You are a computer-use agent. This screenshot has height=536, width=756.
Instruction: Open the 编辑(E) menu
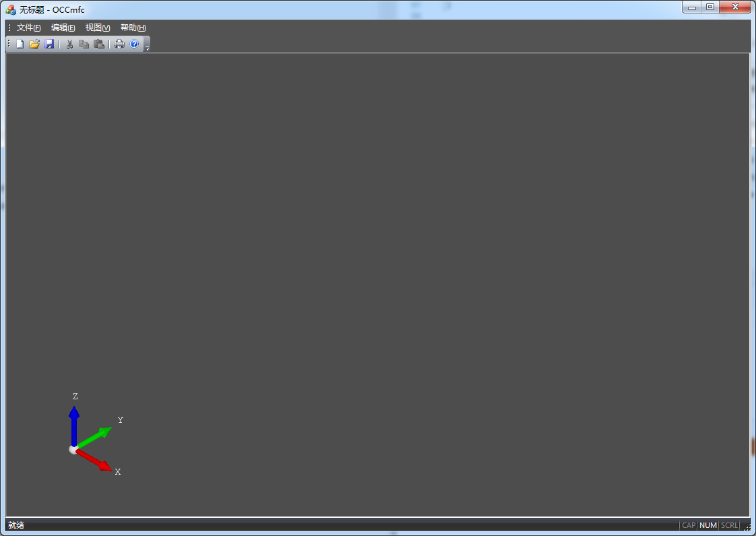[x=63, y=28]
